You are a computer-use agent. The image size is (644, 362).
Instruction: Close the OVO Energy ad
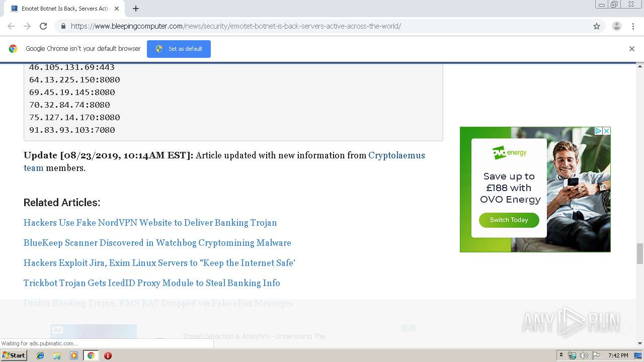coord(607,131)
